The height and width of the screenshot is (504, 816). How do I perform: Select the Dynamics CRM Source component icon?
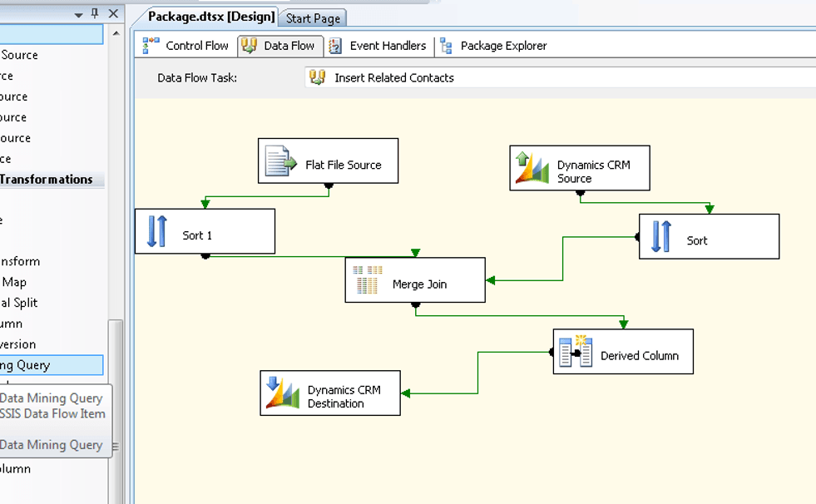click(x=532, y=167)
